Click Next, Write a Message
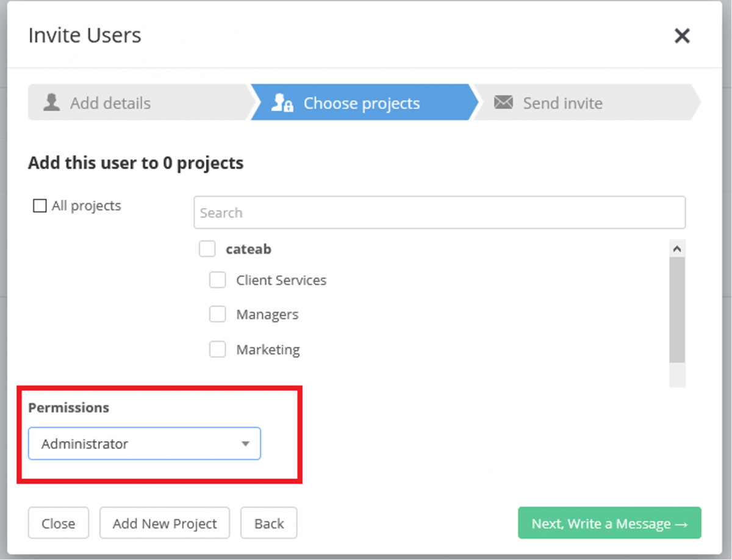This screenshot has height=560, width=732. pyautogui.click(x=609, y=523)
